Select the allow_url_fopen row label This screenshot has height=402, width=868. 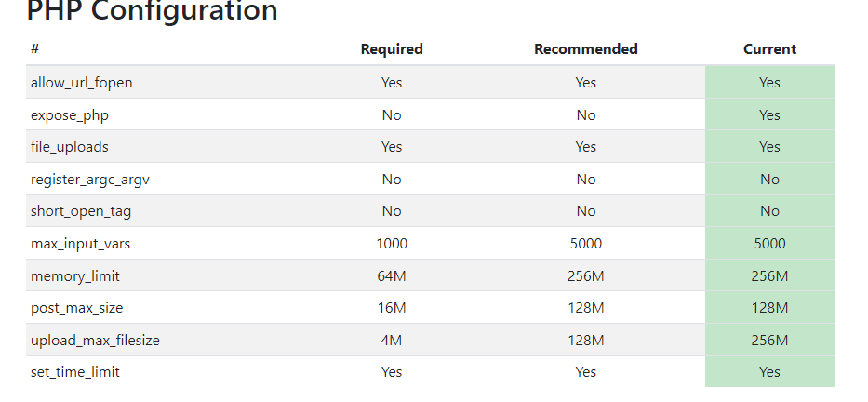pos(81,83)
